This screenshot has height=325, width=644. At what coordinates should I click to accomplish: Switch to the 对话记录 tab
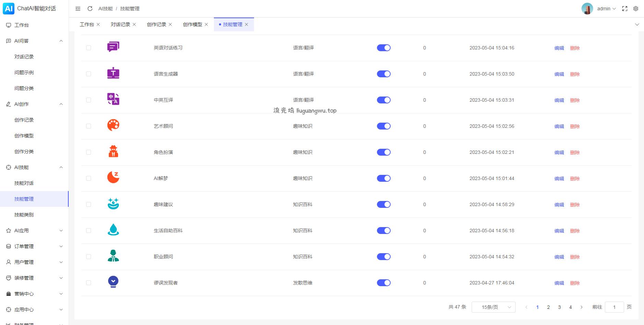[x=120, y=24]
